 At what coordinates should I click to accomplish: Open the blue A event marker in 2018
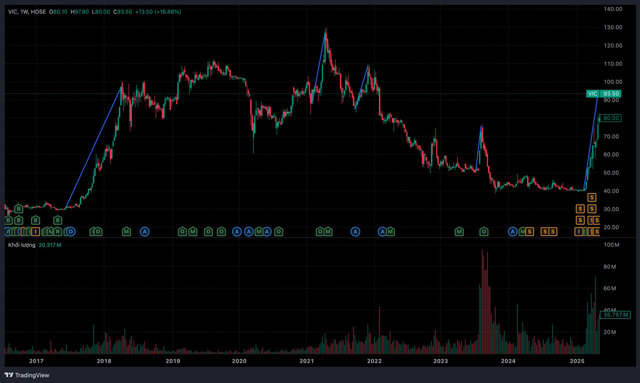point(144,232)
